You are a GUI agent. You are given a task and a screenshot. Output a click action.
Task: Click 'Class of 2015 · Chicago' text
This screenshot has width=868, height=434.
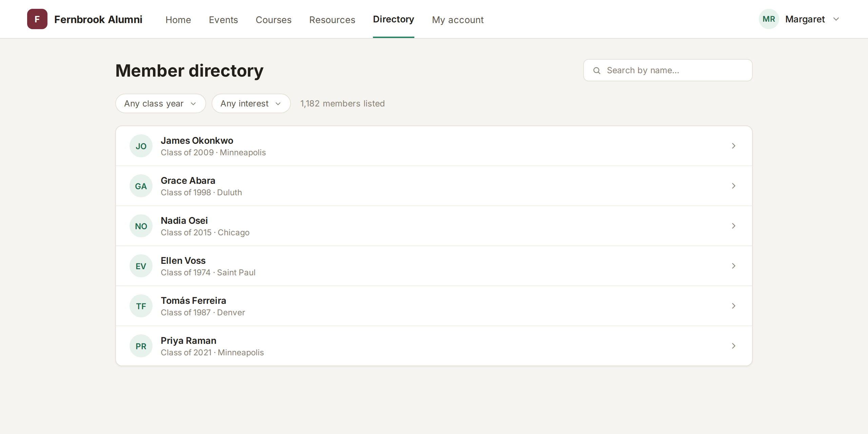point(205,233)
